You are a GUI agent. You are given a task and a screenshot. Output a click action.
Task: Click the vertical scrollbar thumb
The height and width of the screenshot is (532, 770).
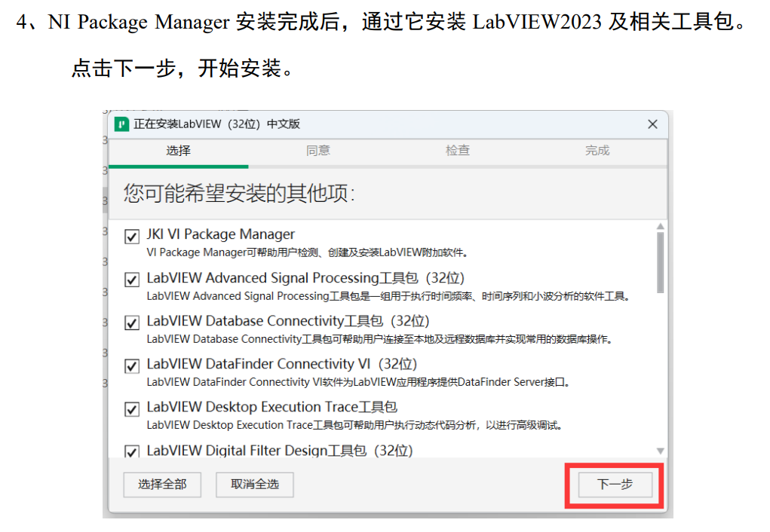point(661,262)
